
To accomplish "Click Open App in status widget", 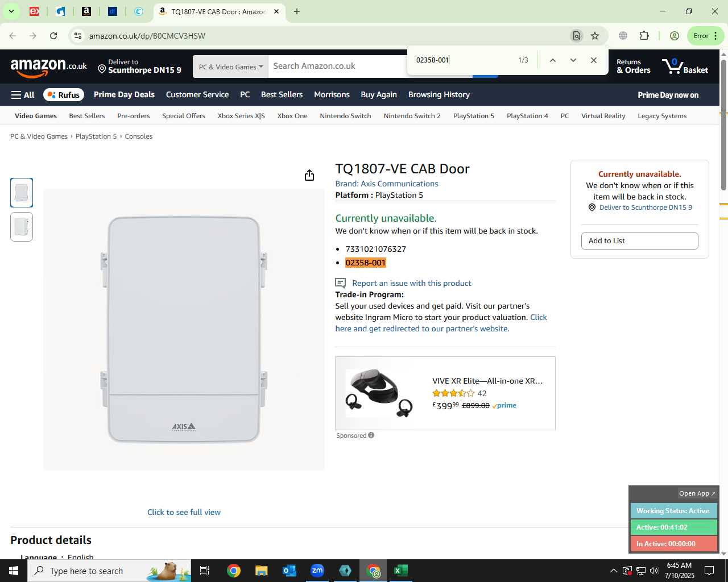I will (x=697, y=493).
